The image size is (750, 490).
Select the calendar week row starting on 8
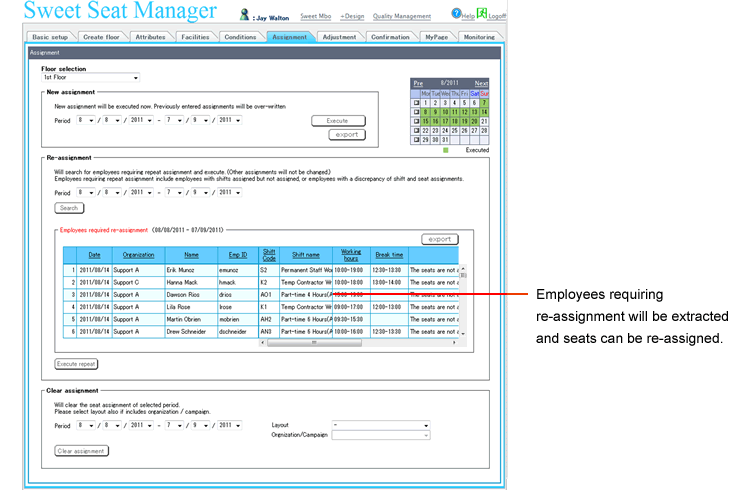[416, 112]
